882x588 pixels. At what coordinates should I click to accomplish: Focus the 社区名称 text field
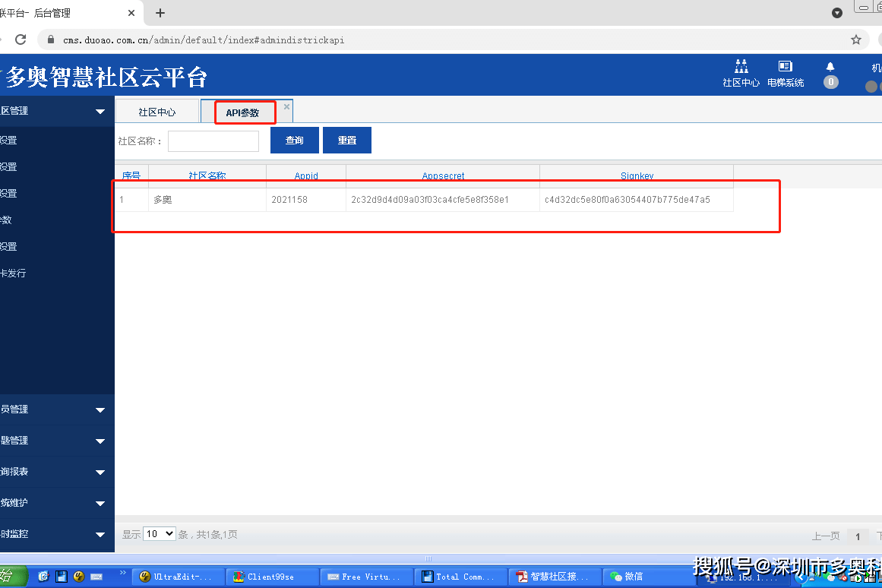point(213,141)
